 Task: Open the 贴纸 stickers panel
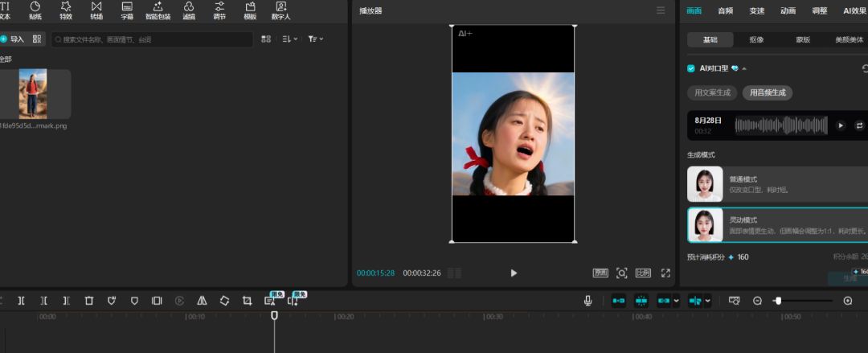[35, 10]
